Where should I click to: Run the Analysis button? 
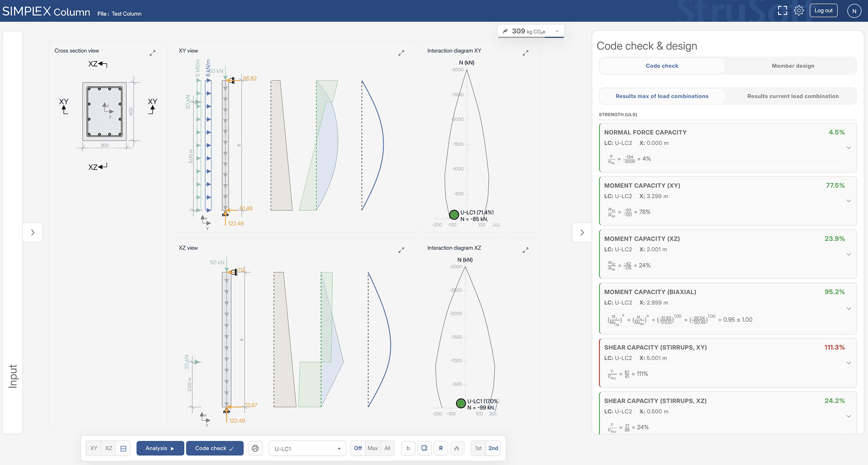click(160, 448)
